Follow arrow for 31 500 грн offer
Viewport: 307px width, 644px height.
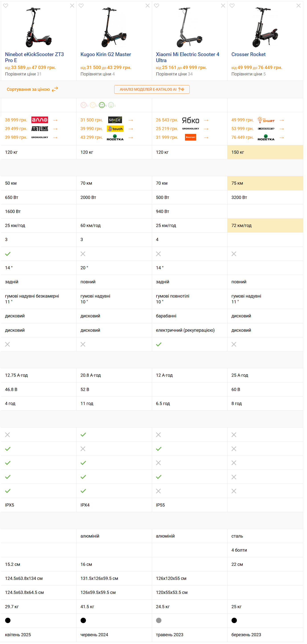tap(131, 120)
